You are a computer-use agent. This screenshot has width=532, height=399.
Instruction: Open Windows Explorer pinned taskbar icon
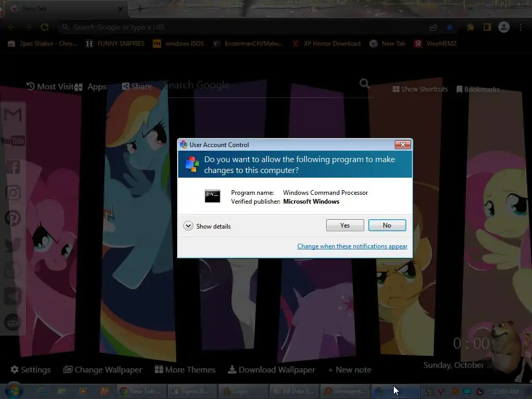click(61, 391)
